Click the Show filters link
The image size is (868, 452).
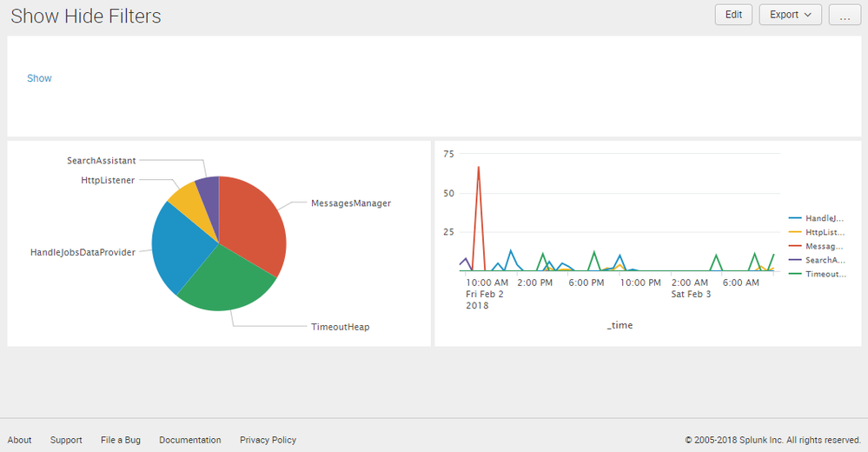coord(39,78)
